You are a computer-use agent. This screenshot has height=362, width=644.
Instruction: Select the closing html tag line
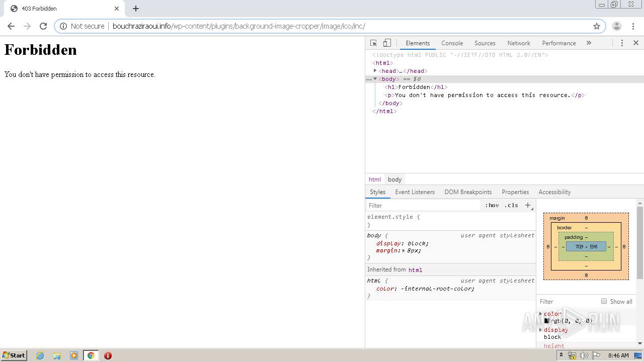click(384, 111)
